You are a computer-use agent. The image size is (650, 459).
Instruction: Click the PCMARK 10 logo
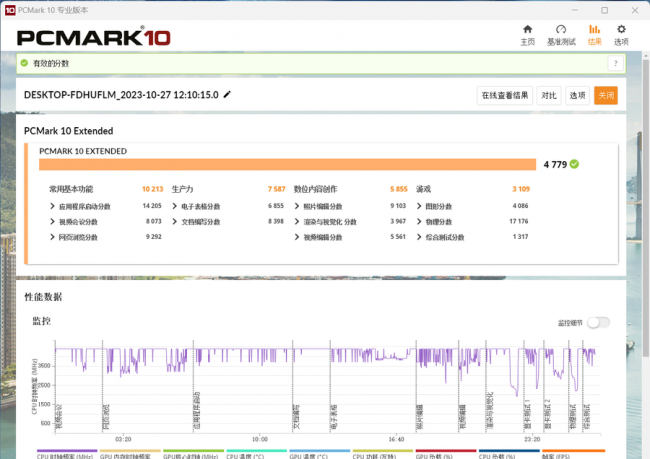[94, 37]
